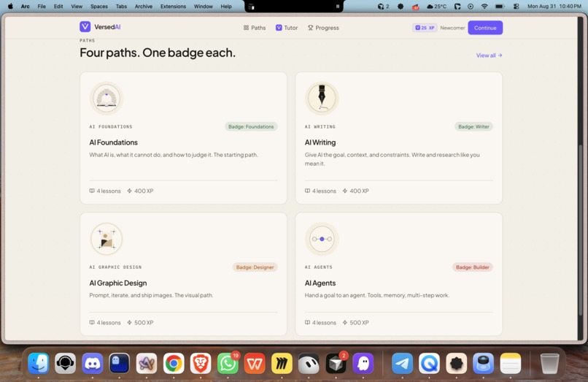Click the Badge: Writer tag
The height and width of the screenshot is (382, 588).
[x=473, y=126]
